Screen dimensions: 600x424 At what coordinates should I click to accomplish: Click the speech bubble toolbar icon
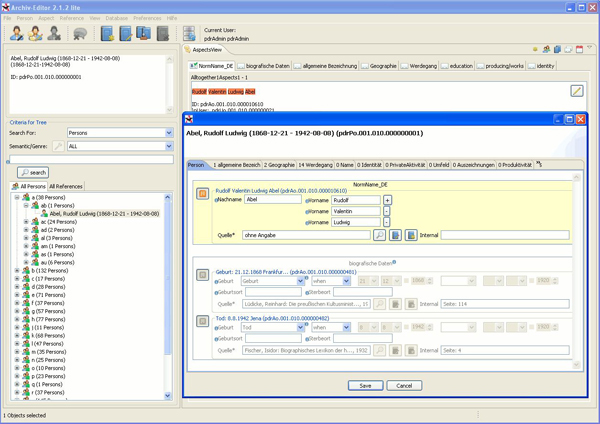click(80, 34)
